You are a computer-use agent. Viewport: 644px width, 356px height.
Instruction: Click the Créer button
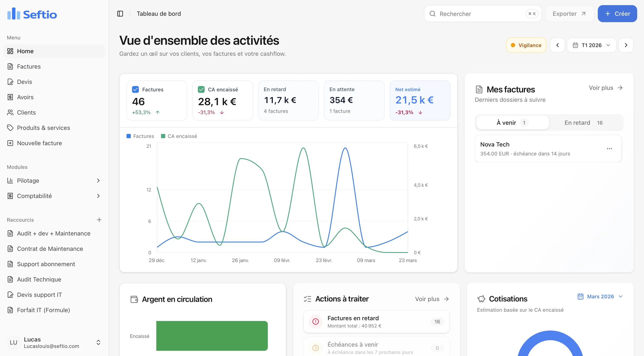coord(617,13)
